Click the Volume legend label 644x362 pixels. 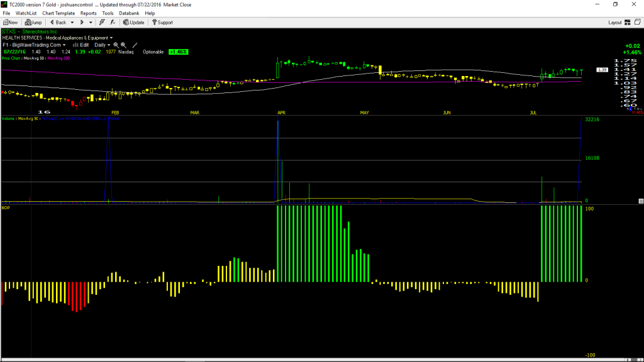8,119
